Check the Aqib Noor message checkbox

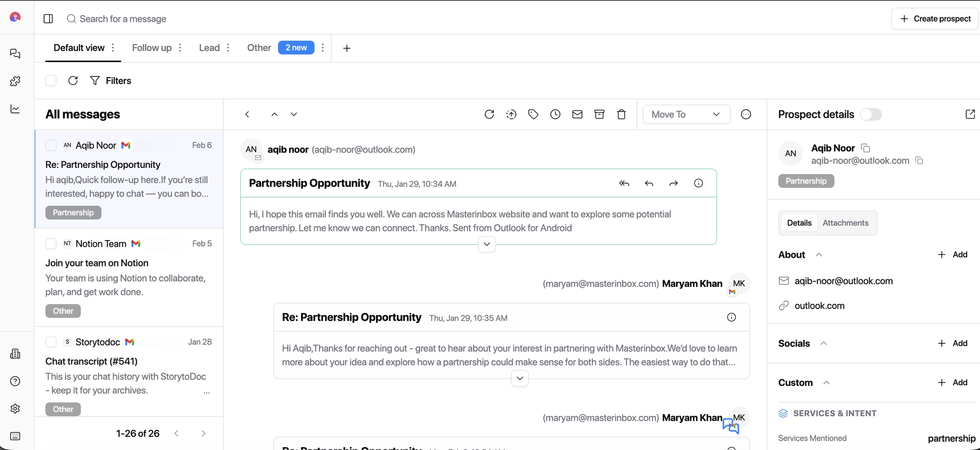[x=51, y=145]
